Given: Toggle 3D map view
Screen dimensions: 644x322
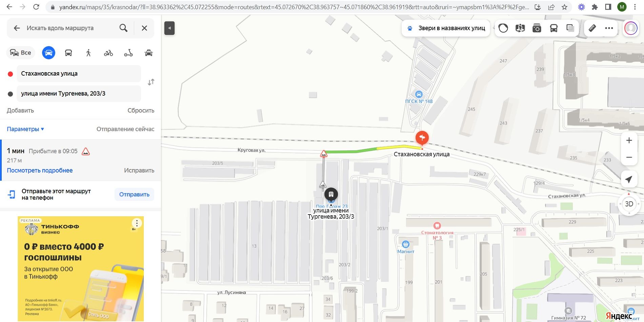Looking at the screenshot, I should pyautogui.click(x=629, y=204).
